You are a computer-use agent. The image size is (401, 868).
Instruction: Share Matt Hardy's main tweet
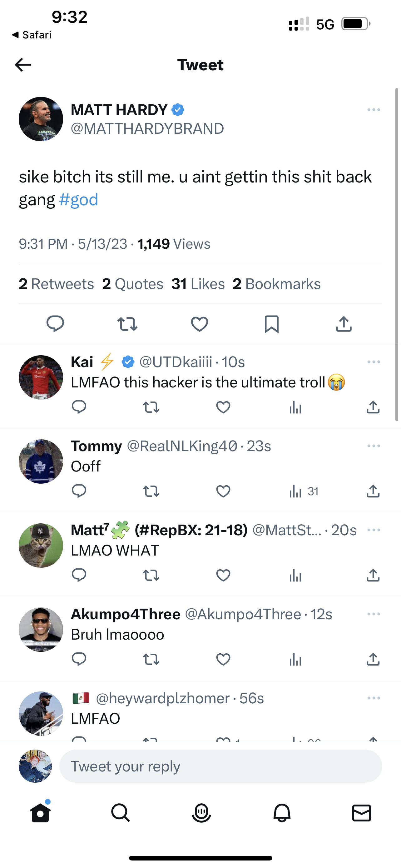tap(344, 324)
